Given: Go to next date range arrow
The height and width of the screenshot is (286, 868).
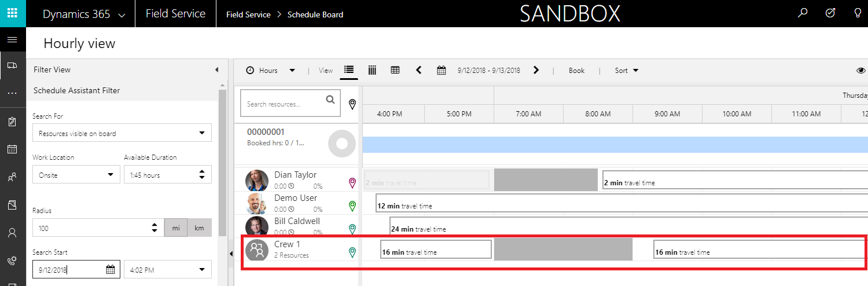Looking at the screenshot, I should tap(536, 70).
